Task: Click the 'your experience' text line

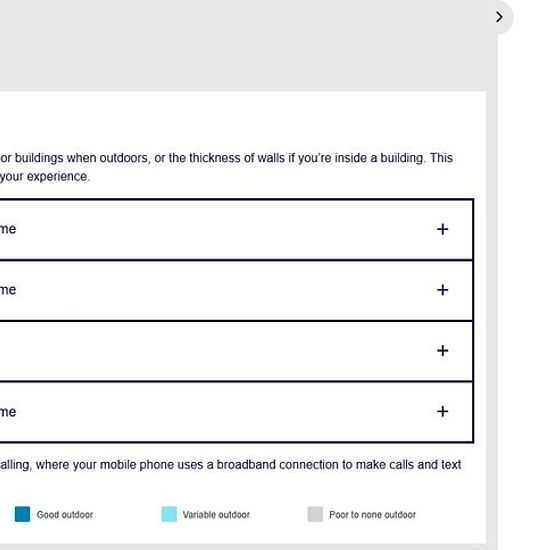Action: pyautogui.click(x=45, y=176)
